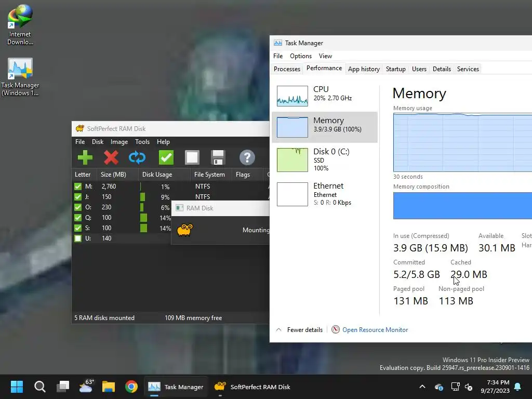This screenshot has width=532, height=399.
Task: Open File Explorer from taskbar
Action: click(x=109, y=387)
